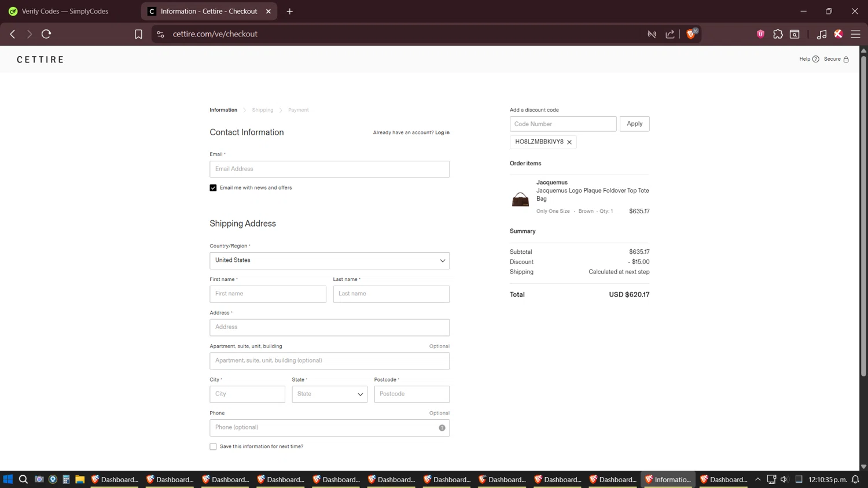Screen dimensions: 868x488
Task: Open the browser extensions puzzle icon
Action: tap(778, 34)
